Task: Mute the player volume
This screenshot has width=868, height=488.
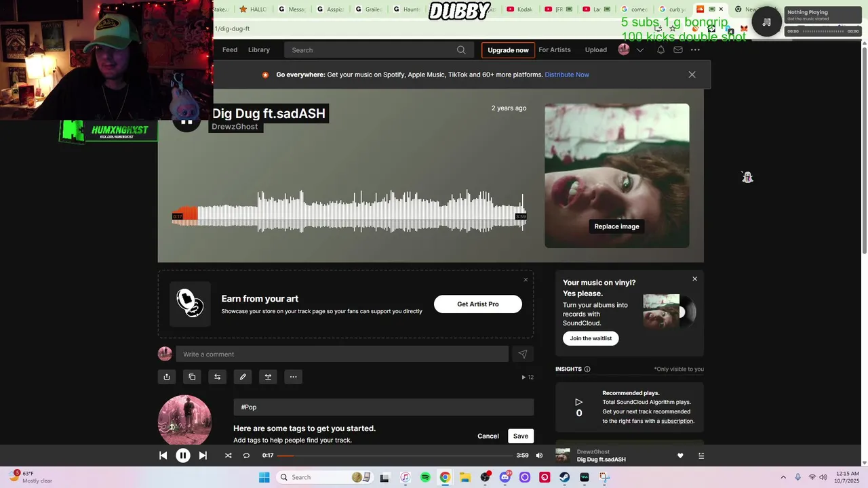Action: pyautogui.click(x=539, y=455)
